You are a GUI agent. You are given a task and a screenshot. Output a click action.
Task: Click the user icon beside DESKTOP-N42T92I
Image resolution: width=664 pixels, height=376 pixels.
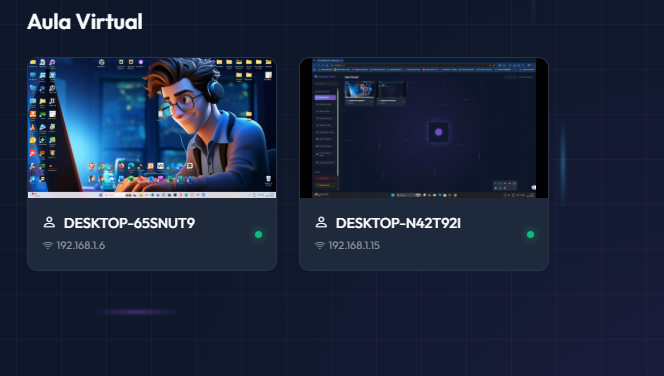[x=321, y=222]
